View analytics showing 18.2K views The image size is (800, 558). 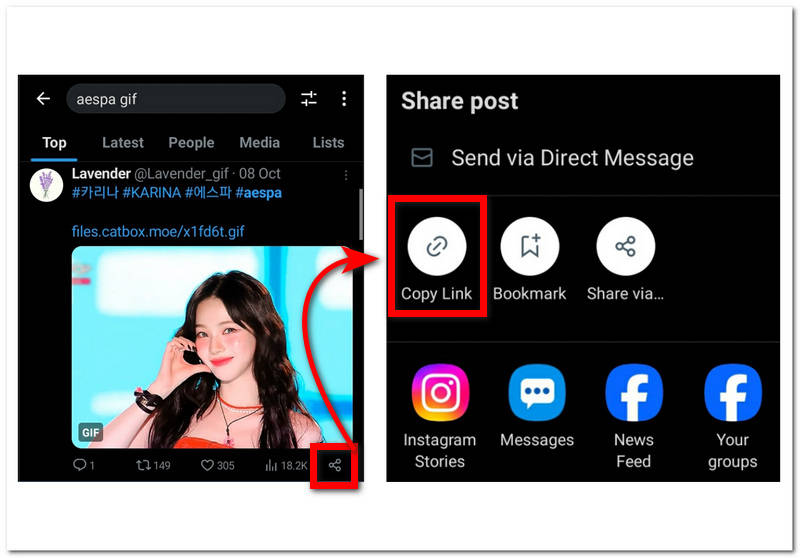coord(286,465)
